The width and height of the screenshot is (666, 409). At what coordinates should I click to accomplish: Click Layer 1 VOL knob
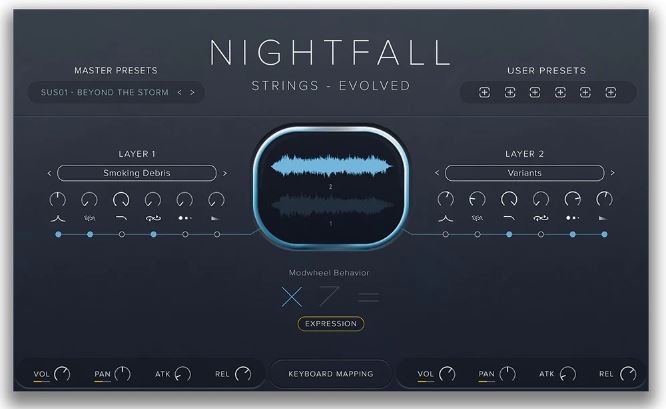pyautogui.click(x=62, y=374)
